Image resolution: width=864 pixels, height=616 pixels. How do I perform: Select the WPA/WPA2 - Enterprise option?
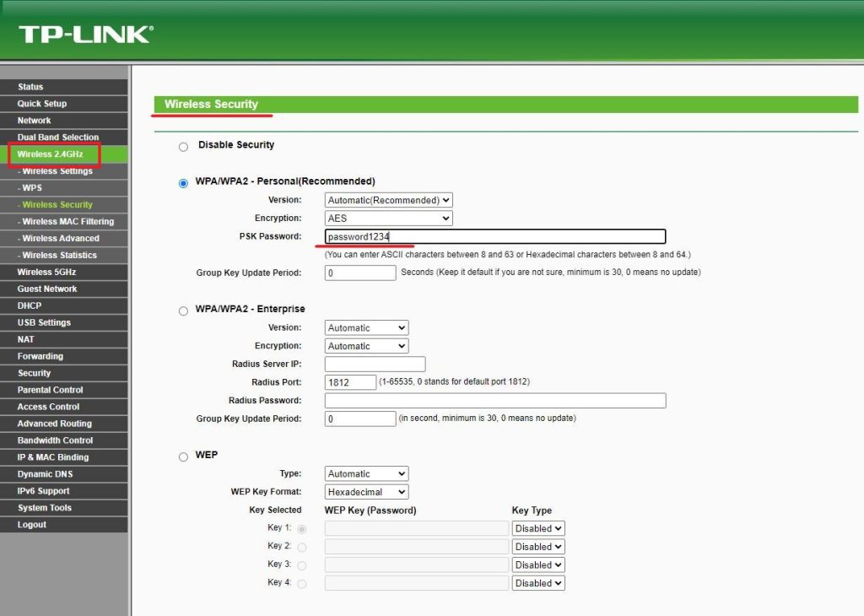pos(183,311)
